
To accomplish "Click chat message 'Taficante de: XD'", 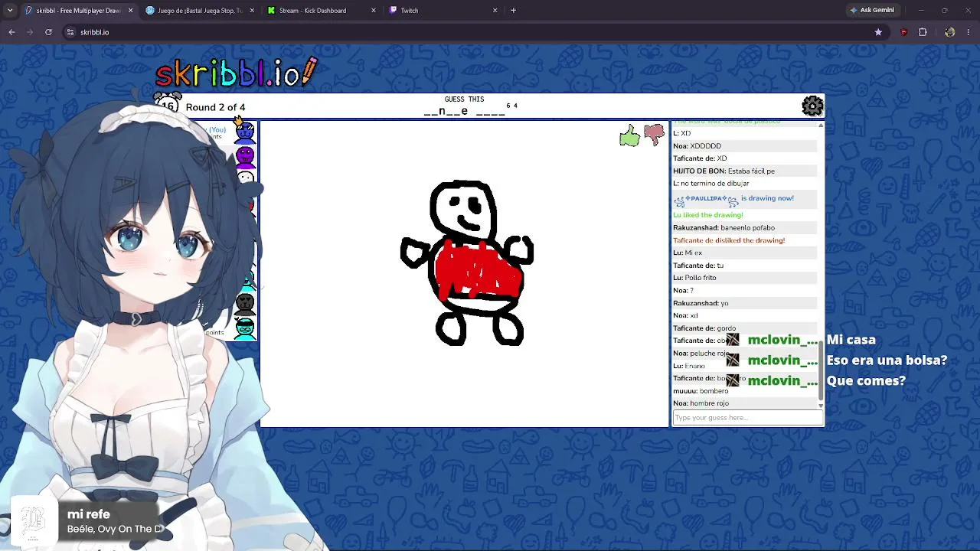I will pyautogui.click(x=700, y=158).
